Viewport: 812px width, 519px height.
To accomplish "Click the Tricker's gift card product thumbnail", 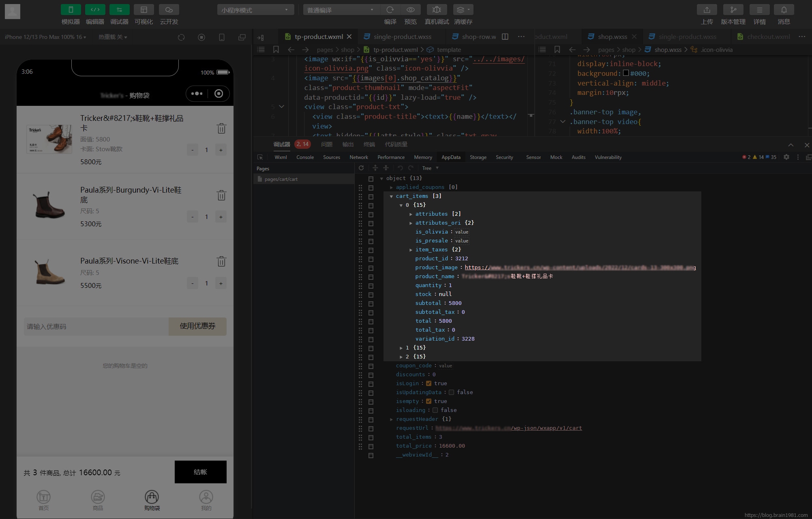I will click(x=49, y=139).
